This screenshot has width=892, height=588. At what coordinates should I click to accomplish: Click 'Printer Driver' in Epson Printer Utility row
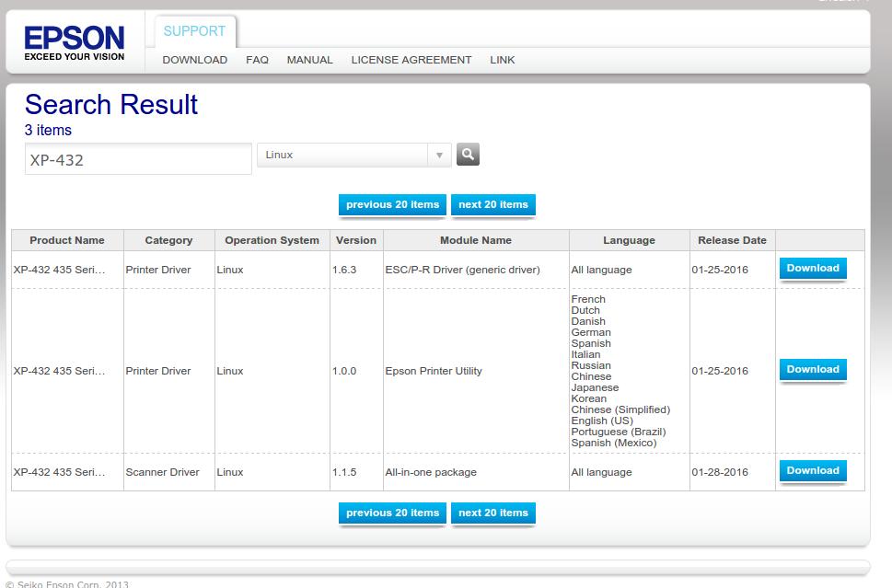point(158,372)
